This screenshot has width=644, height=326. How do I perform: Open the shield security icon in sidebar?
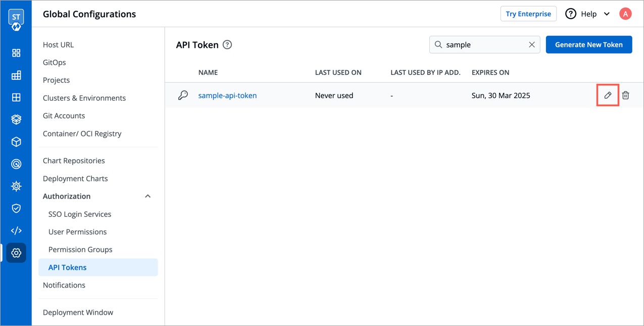coord(16,208)
